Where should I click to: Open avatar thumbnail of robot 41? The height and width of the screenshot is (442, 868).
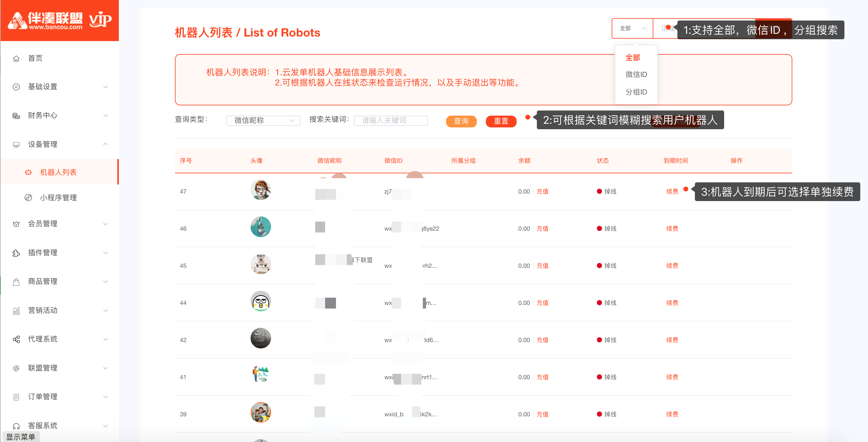click(x=261, y=374)
